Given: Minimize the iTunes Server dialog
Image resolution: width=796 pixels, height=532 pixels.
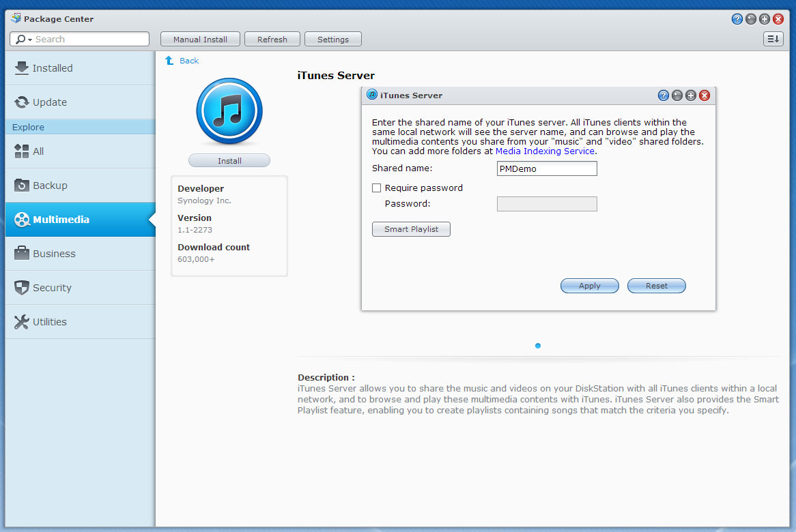Looking at the screenshot, I should pos(677,95).
